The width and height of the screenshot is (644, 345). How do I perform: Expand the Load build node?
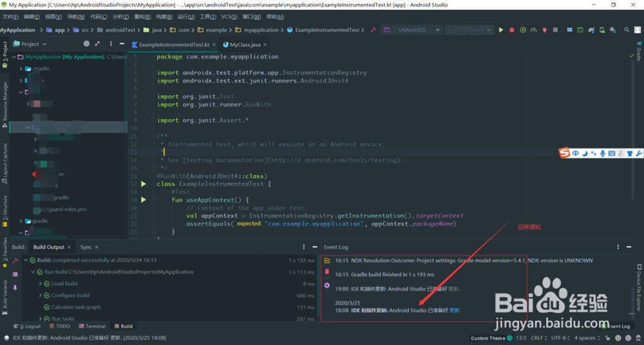coord(40,284)
